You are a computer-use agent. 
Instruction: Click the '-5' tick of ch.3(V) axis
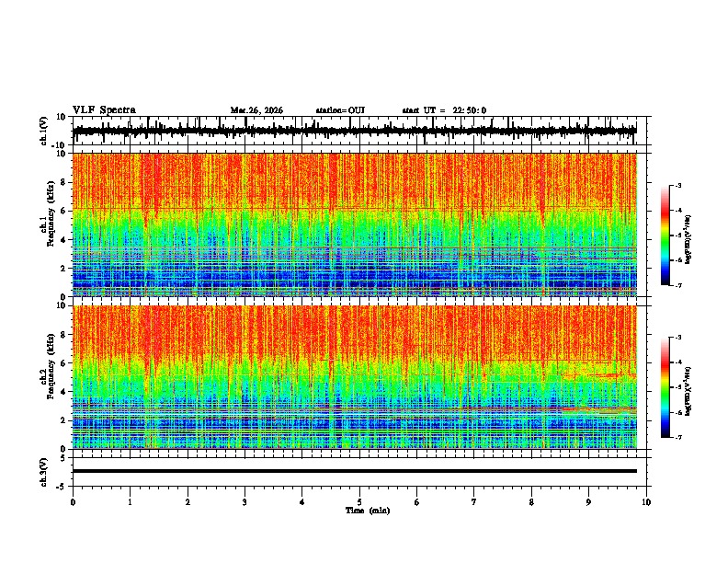click(x=63, y=487)
